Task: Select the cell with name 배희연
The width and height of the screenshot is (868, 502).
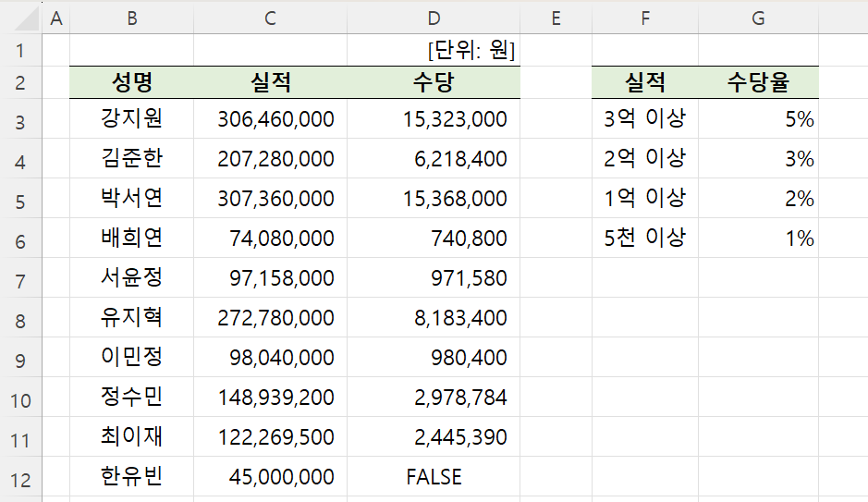Action: (x=132, y=238)
